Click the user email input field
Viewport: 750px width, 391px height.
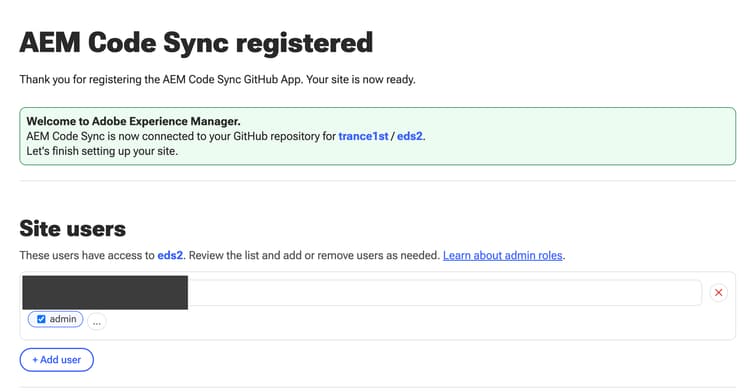(x=362, y=292)
